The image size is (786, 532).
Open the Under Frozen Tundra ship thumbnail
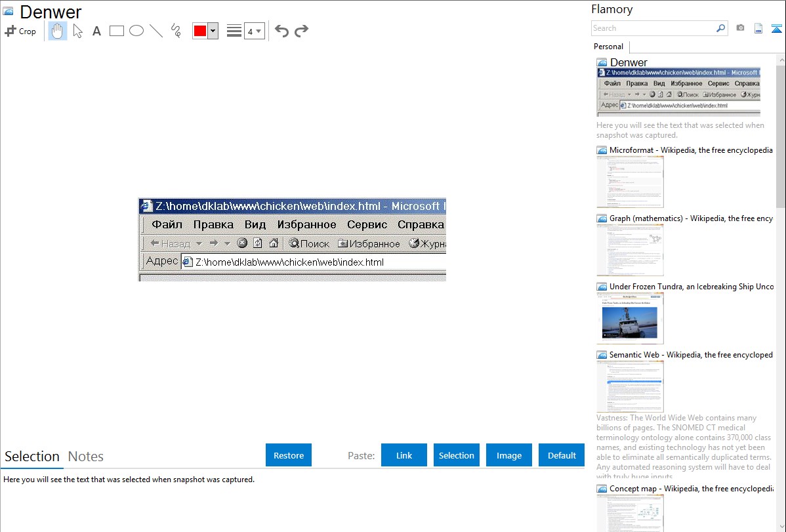[x=630, y=318]
